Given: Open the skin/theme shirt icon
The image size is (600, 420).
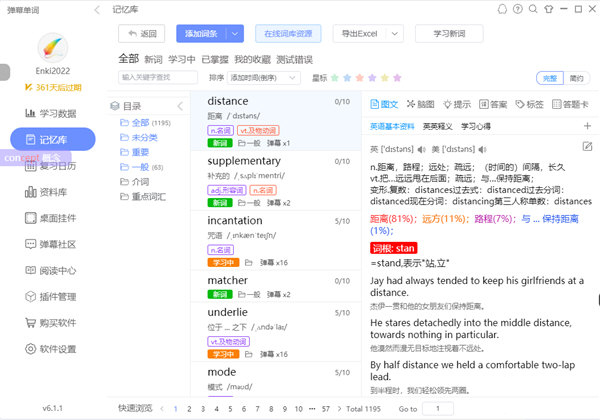Looking at the screenshot, I should coord(548,9).
